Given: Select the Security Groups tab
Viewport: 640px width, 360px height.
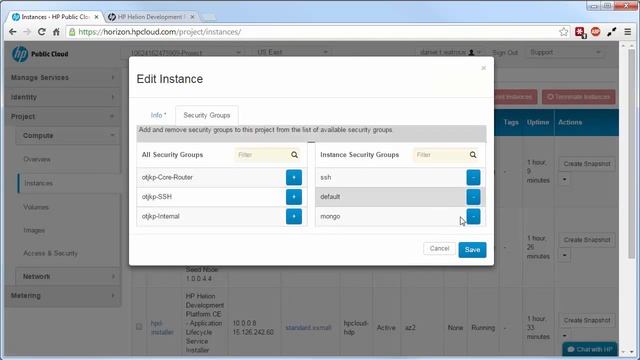Looking at the screenshot, I should [x=207, y=115].
